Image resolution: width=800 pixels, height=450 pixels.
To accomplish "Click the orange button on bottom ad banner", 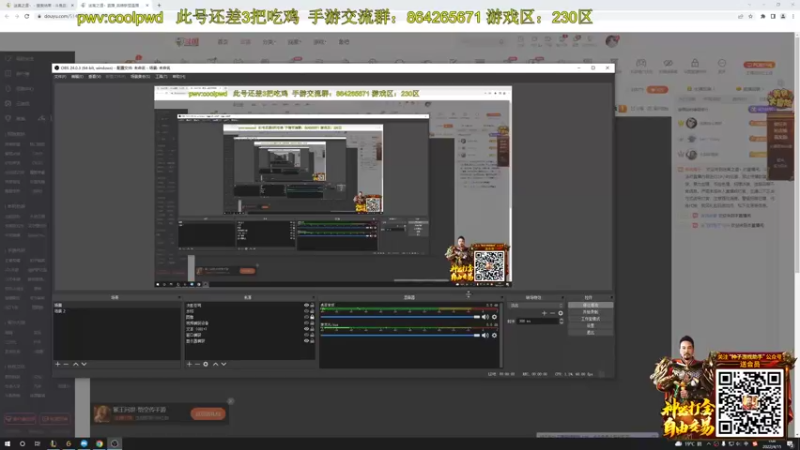I will tap(208, 414).
